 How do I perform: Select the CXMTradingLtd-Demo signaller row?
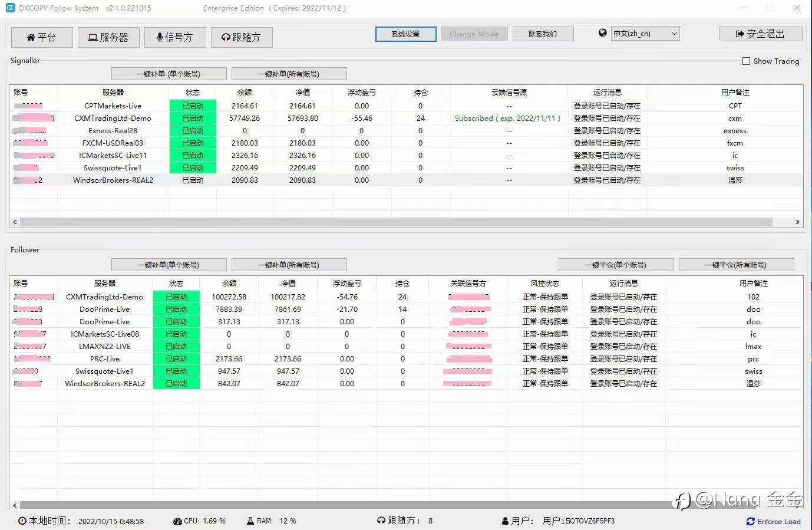406,118
